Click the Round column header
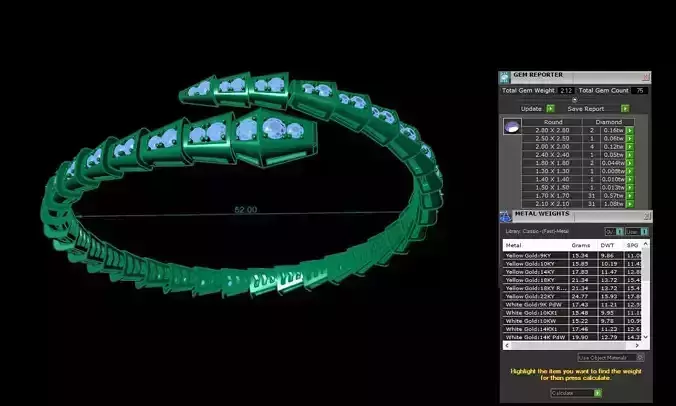Viewport: 676px width, 406px height. pos(553,122)
